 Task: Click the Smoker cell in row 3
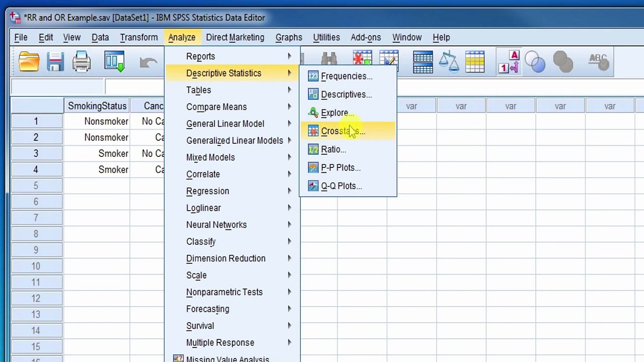pos(97,153)
